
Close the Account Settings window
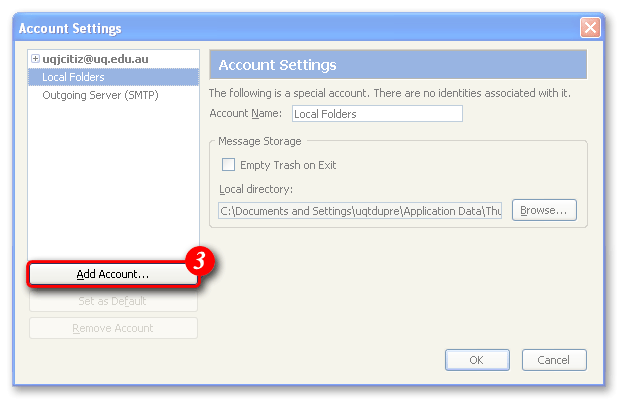(590, 28)
